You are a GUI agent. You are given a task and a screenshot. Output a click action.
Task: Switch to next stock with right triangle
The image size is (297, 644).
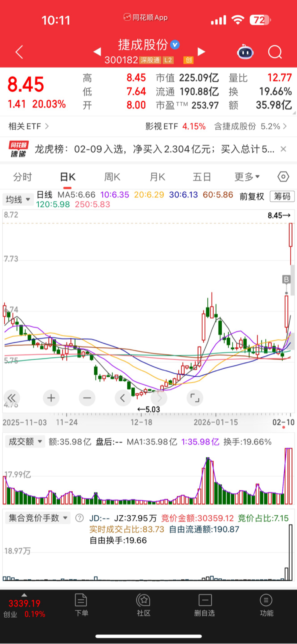click(201, 51)
